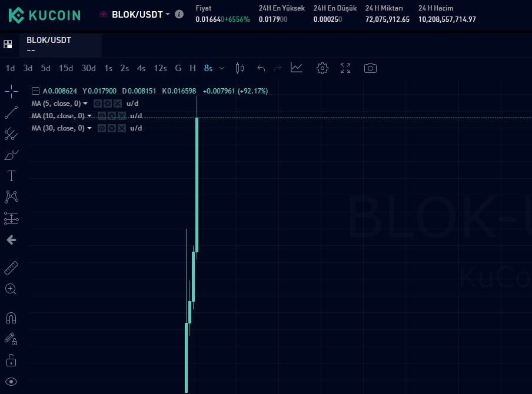Open MA 10 indicator settings
The width and height of the screenshot is (532, 394).
click(112, 116)
